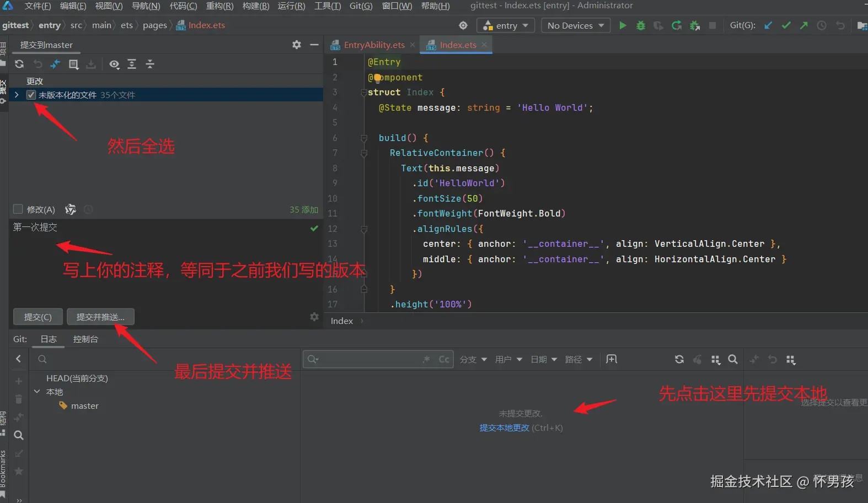868x503 pixels.
Task: Select the 日志 log tab
Action: pos(49,339)
